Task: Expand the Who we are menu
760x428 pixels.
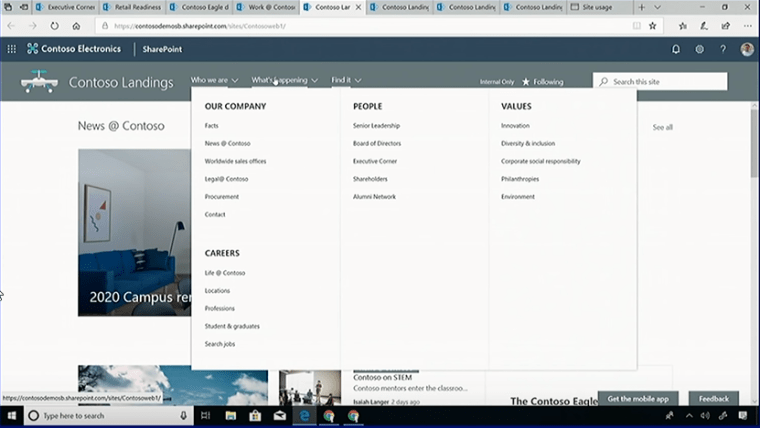Action: click(214, 80)
